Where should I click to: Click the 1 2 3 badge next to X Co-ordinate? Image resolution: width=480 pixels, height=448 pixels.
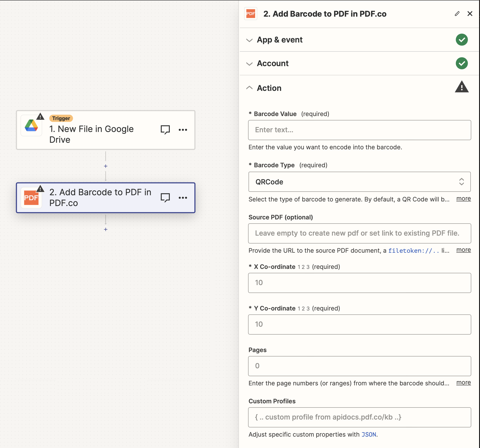click(304, 267)
